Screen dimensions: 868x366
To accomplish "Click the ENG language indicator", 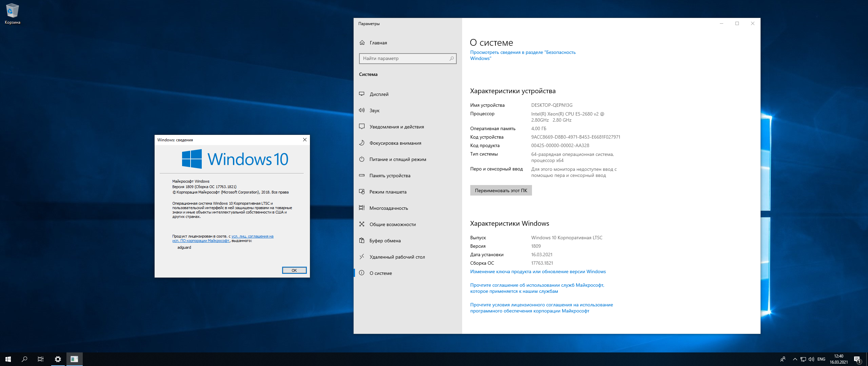I will pos(821,359).
